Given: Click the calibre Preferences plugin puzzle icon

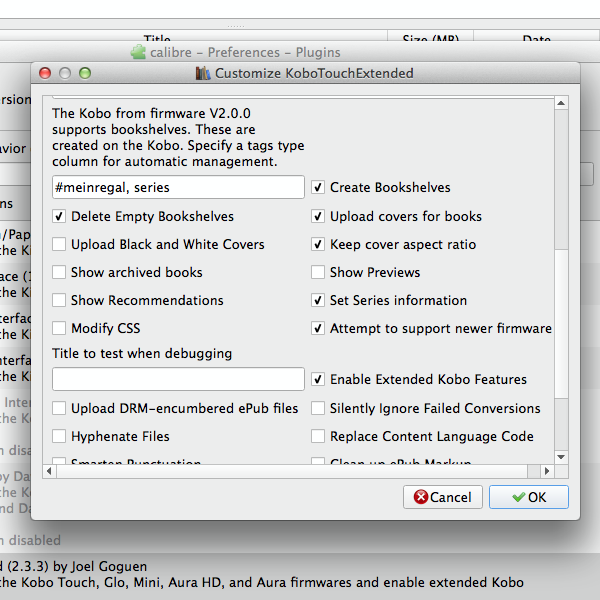Looking at the screenshot, I should click(x=138, y=52).
